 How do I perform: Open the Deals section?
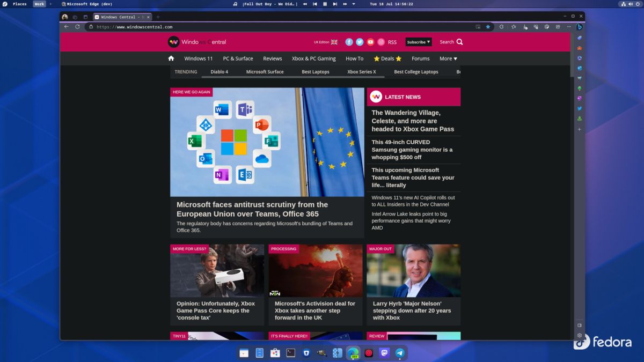point(387,58)
